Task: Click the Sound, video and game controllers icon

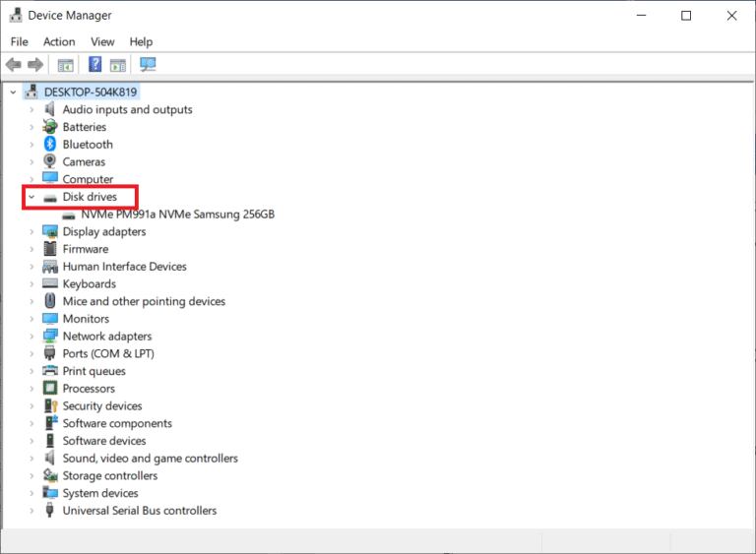Action: point(49,458)
